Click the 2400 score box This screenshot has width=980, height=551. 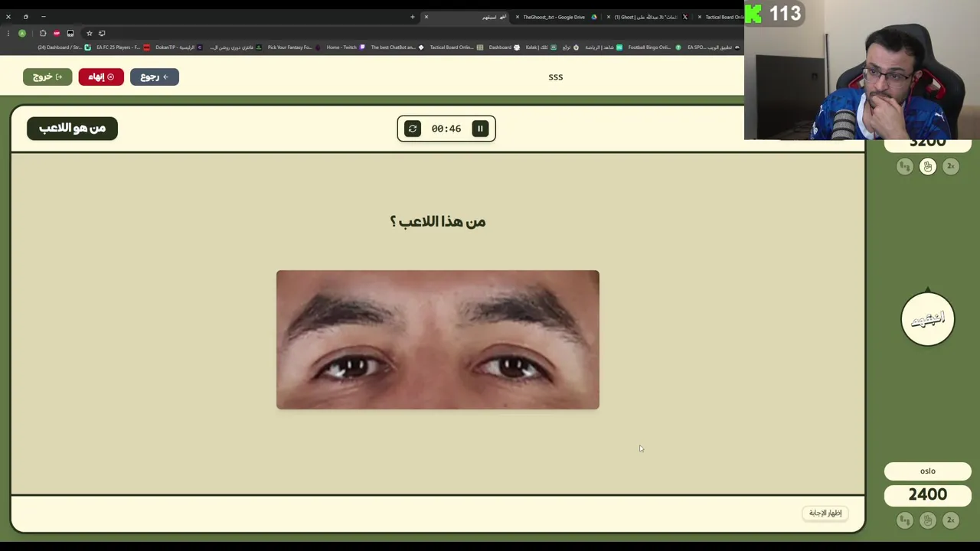tap(927, 495)
